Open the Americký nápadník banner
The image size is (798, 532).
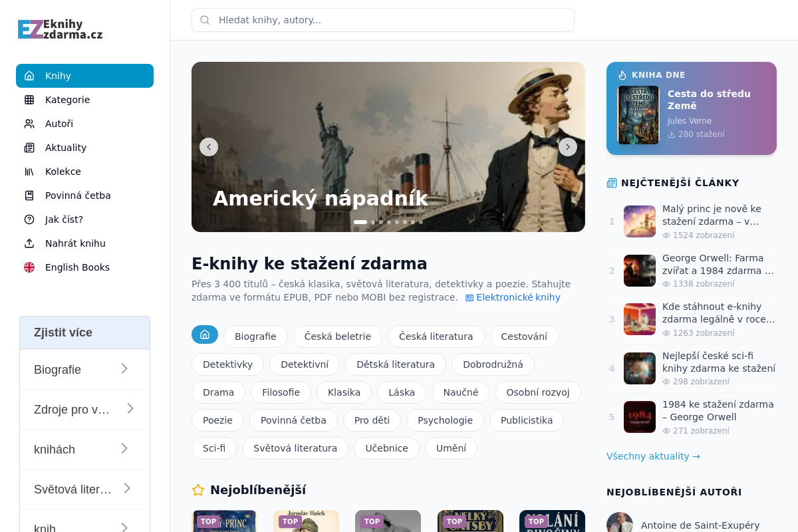[388, 147]
